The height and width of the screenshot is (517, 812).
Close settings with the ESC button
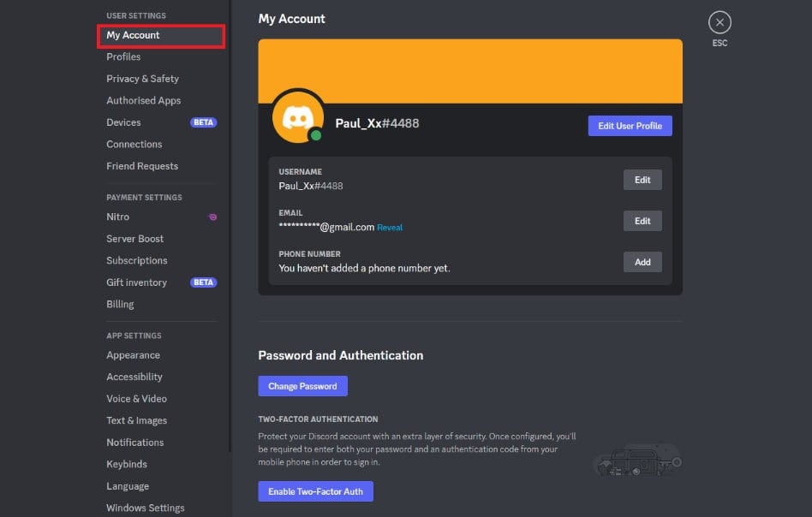coord(719,22)
